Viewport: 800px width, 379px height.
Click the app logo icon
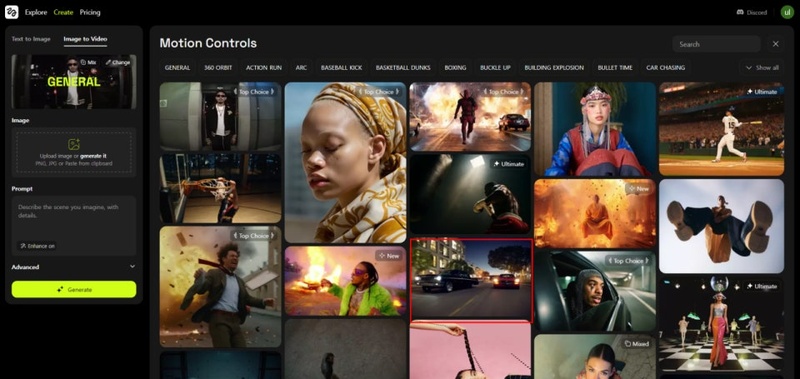click(x=12, y=12)
